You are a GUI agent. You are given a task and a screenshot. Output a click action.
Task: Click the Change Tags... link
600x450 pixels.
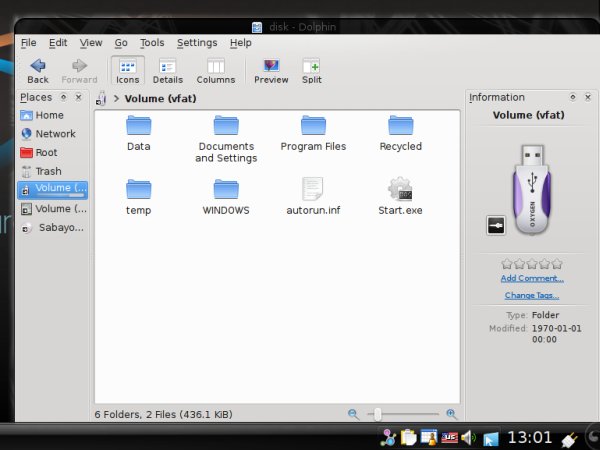pos(532,295)
